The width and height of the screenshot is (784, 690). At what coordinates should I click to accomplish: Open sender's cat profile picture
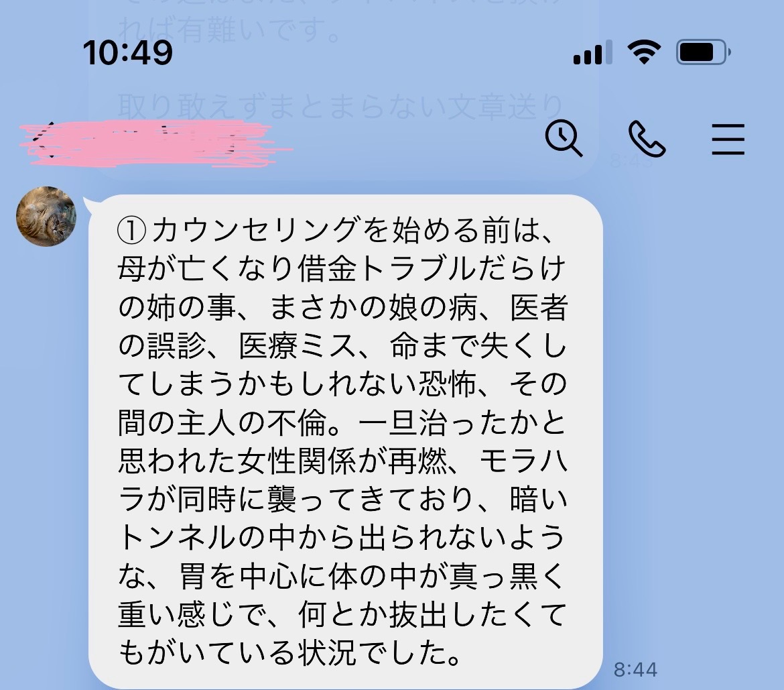point(46,216)
